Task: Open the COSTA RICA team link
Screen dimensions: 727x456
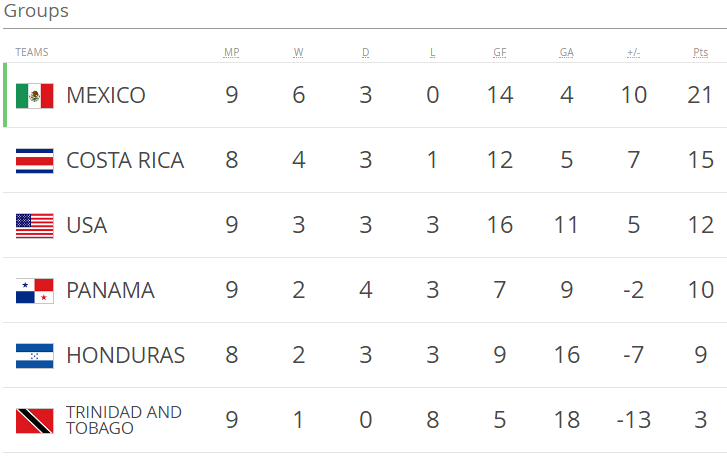Action: 125,161
